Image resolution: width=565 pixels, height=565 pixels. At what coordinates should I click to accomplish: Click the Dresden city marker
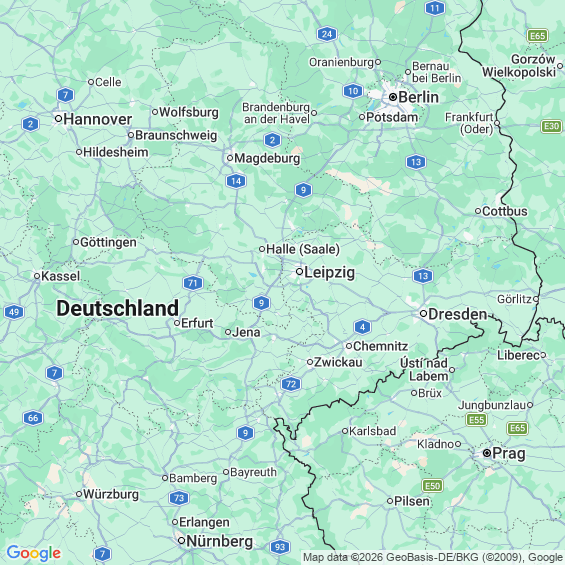tap(423, 313)
